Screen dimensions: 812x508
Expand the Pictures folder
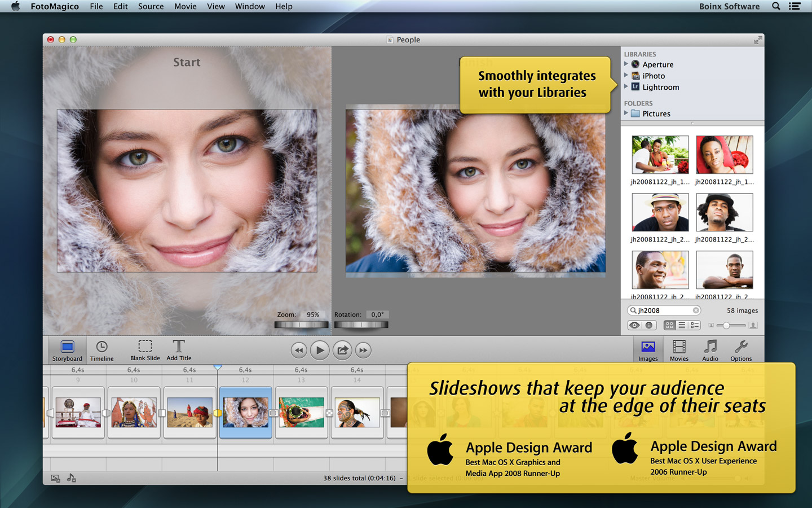tap(626, 113)
